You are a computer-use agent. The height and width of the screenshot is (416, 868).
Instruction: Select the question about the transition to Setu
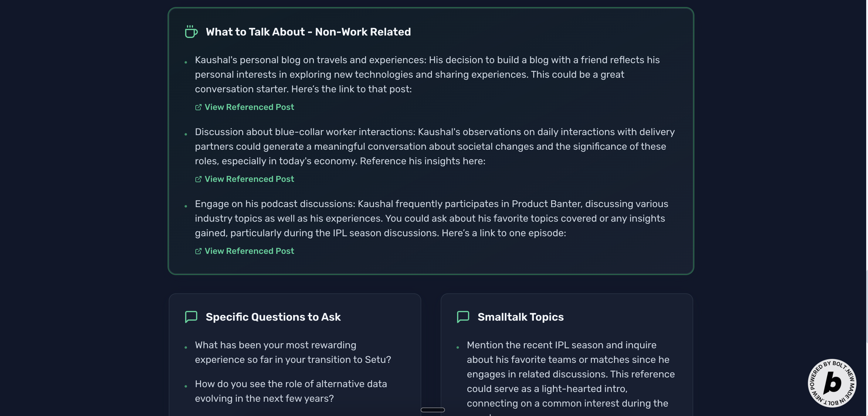[x=293, y=352]
